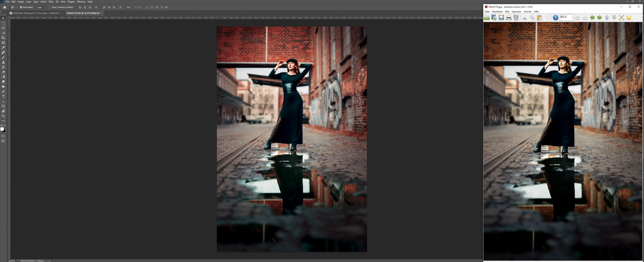Image resolution: width=644 pixels, height=262 pixels.
Task: Click IrfanView's save floppy icon
Action: click(501, 17)
